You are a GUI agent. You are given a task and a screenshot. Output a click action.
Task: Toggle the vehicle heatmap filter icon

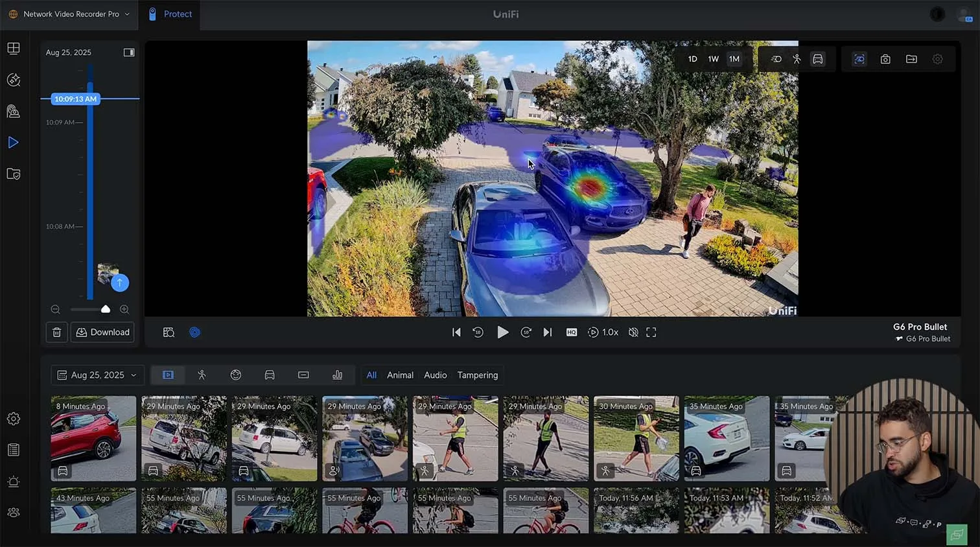[x=818, y=59]
